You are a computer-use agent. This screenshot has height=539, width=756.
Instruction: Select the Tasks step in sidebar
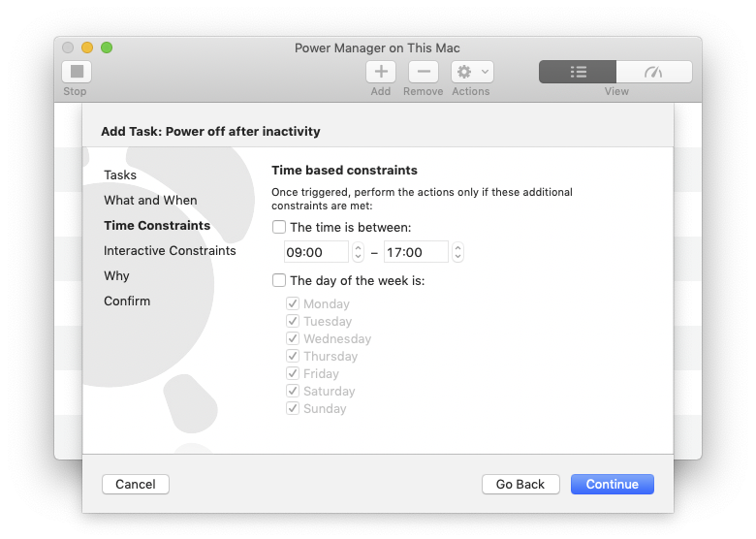coord(120,175)
